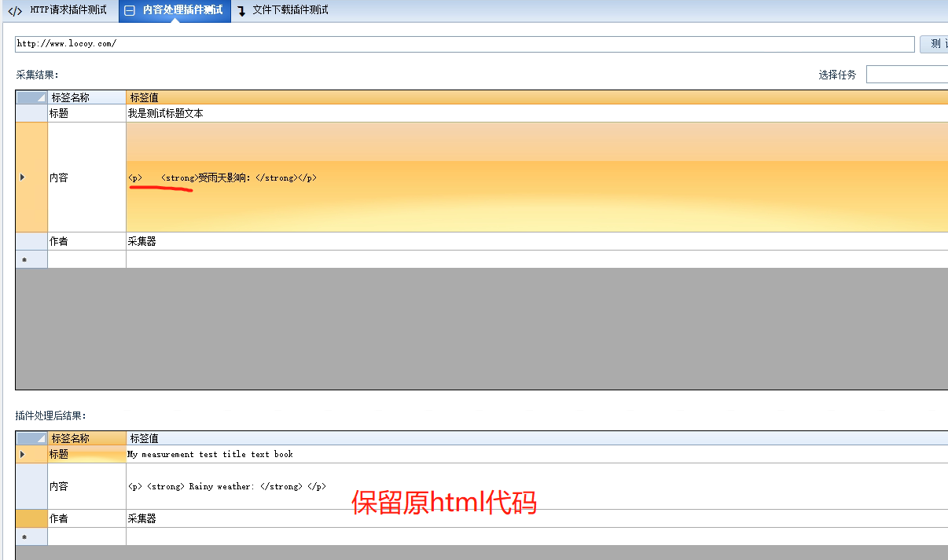Click the URL field showing http://www.locoy.com/
This screenshot has height=560, width=948.
[x=314, y=44]
